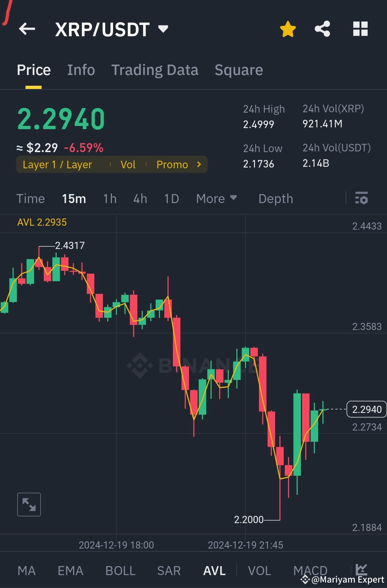Open the Trading Data tab
Viewport: 387px width, 588px height.
(155, 70)
